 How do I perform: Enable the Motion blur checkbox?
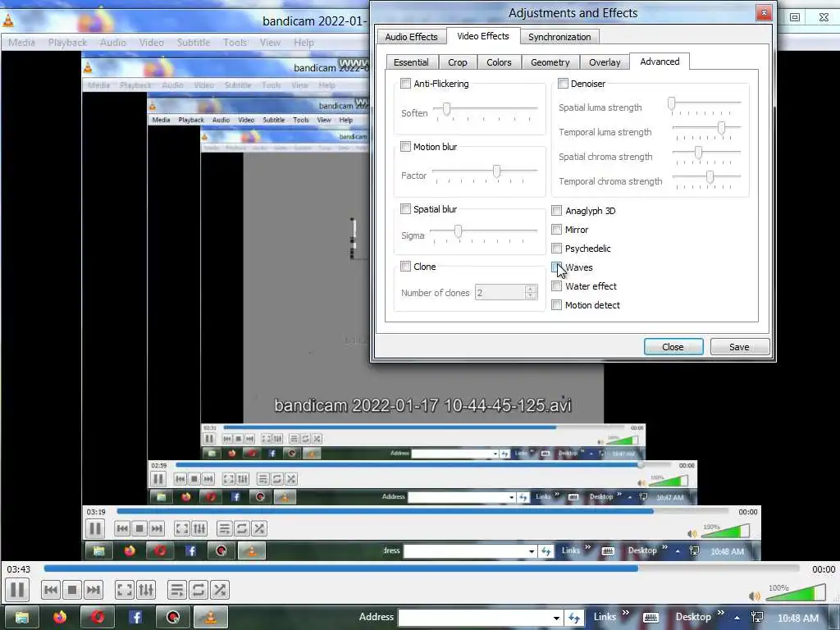[x=405, y=147]
